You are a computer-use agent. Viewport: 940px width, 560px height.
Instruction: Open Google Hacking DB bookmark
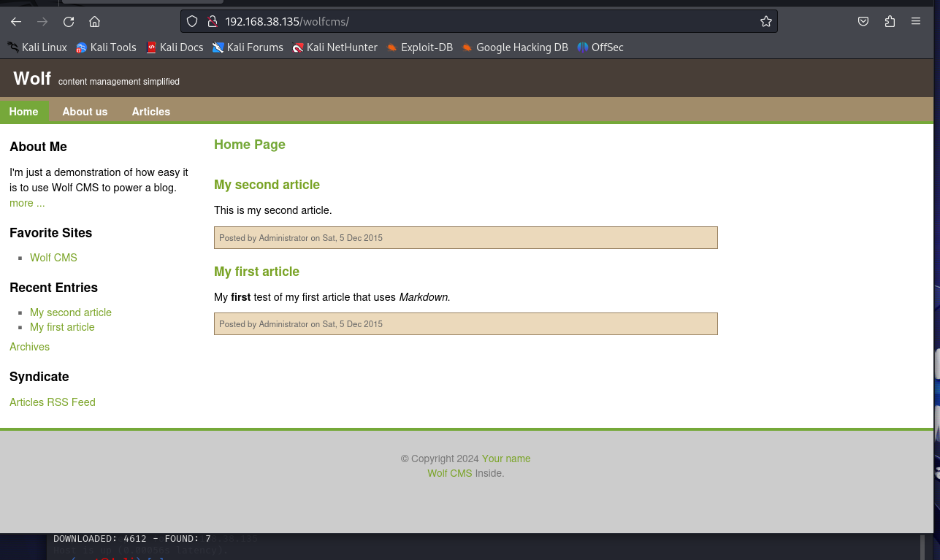tap(515, 47)
